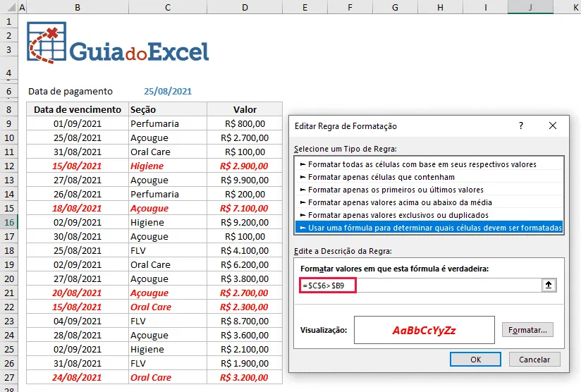Confirm the rule with OK
The image size is (581, 392).
tap(475, 360)
